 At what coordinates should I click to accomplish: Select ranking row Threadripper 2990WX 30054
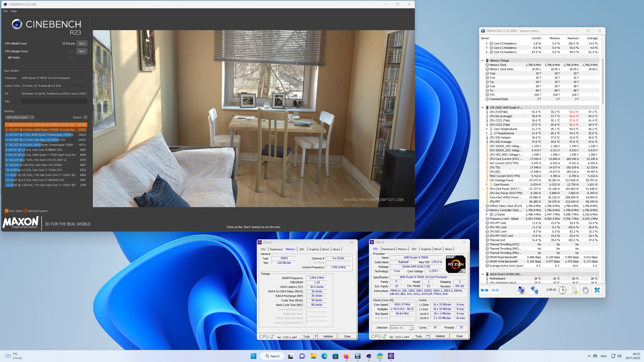pyautogui.click(x=46, y=135)
